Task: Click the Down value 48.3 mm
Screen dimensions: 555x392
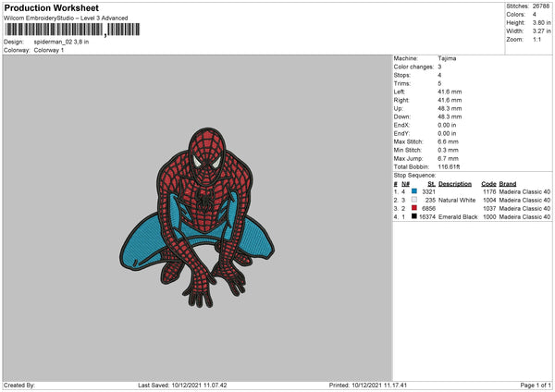Action: click(x=450, y=116)
